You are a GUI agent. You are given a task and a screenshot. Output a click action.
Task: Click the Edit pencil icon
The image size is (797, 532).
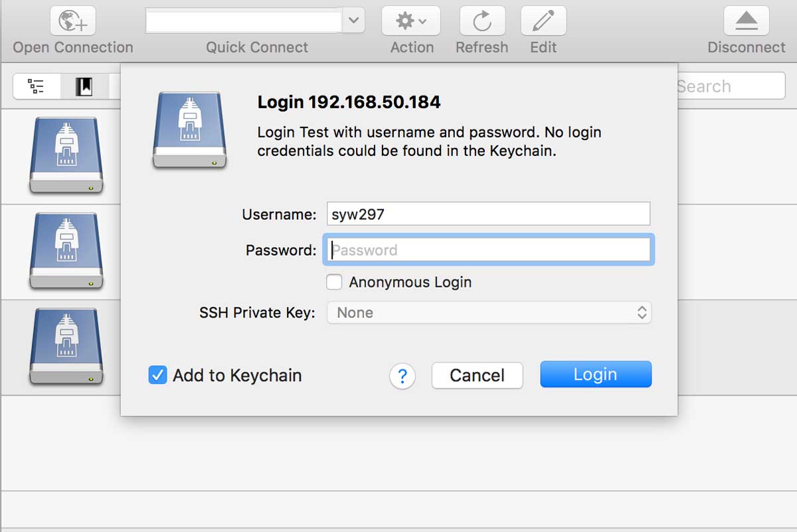click(543, 21)
